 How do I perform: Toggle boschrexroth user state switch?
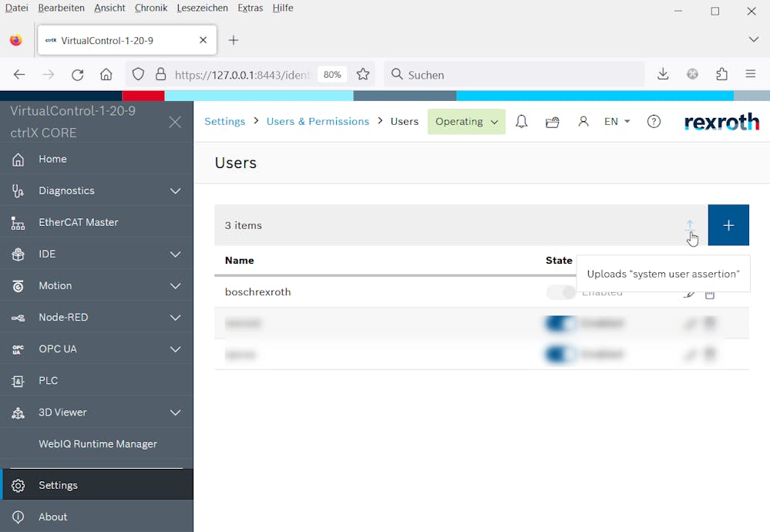click(x=561, y=292)
